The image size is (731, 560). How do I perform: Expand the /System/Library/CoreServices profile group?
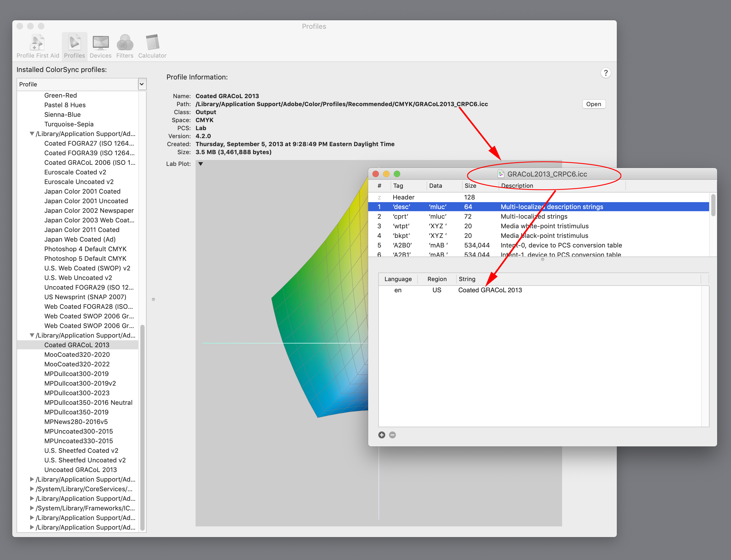pos(31,489)
